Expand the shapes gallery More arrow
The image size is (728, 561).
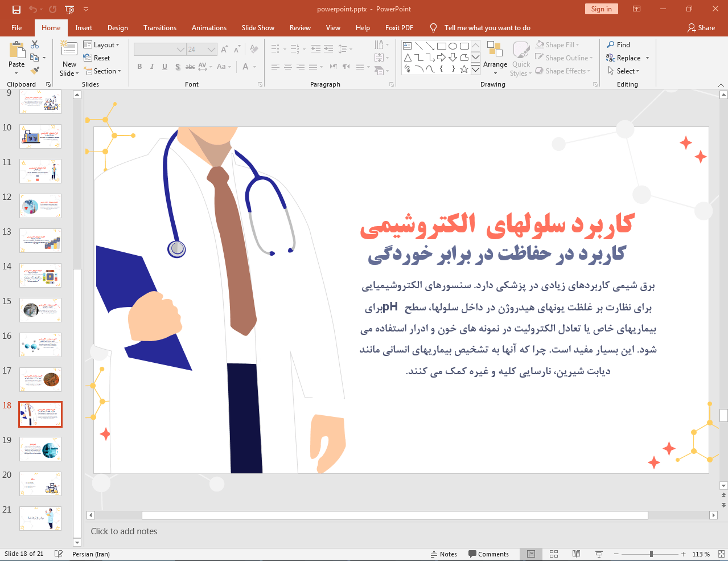[x=475, y=69]
